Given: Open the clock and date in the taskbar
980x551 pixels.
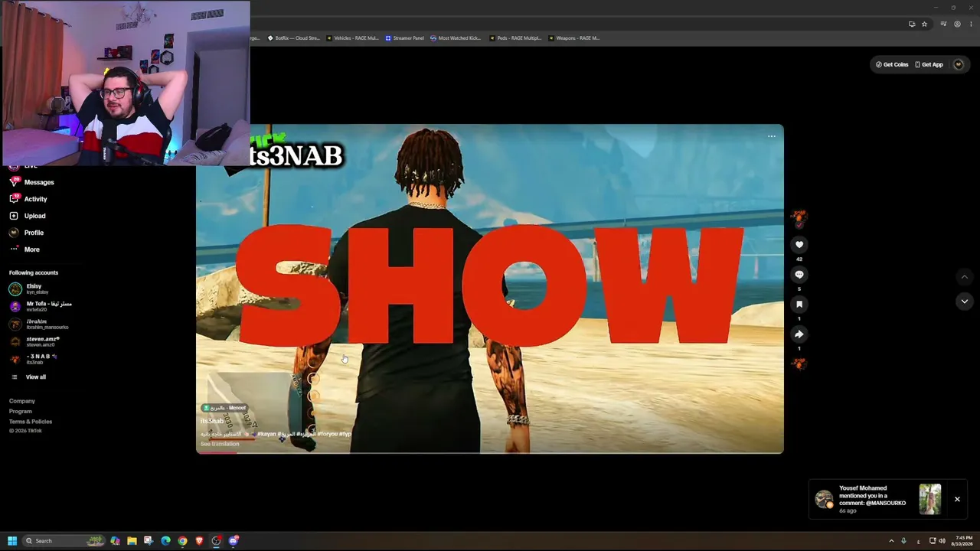Looking at the screenshot, I should tap(963, 541).
